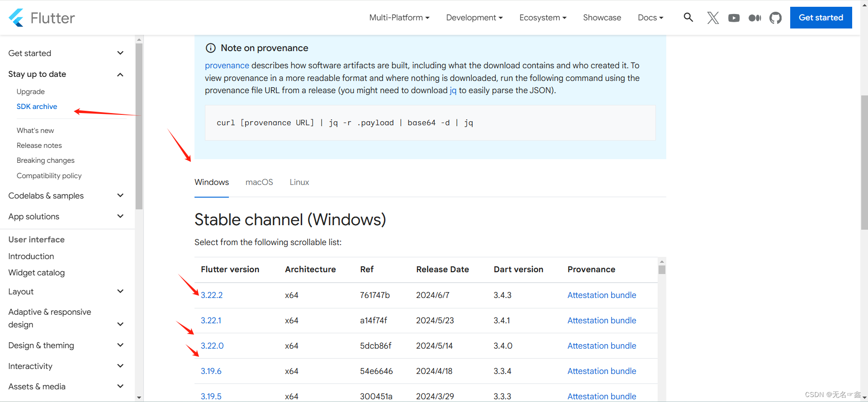Switch to the Linux tab
This screenshot has width=868, height=402.
click(299, 182)
